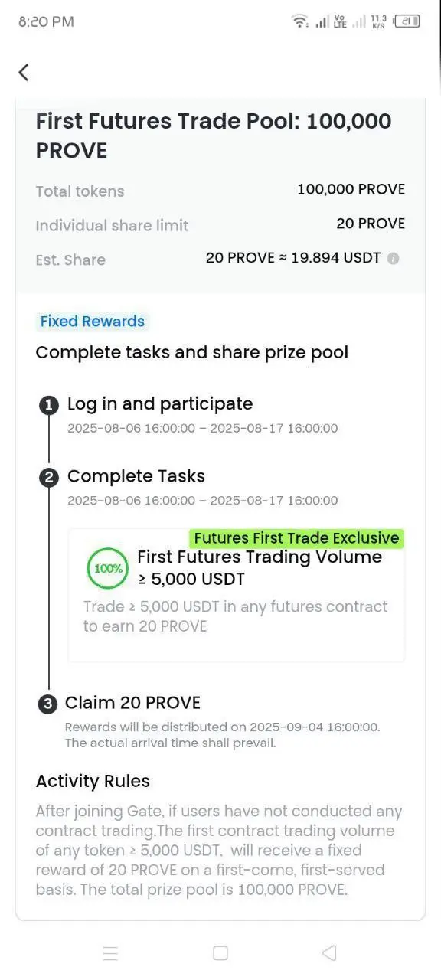Tap Android back triangle icon
The height and width of the screenshot is (980, 441).
329,953
